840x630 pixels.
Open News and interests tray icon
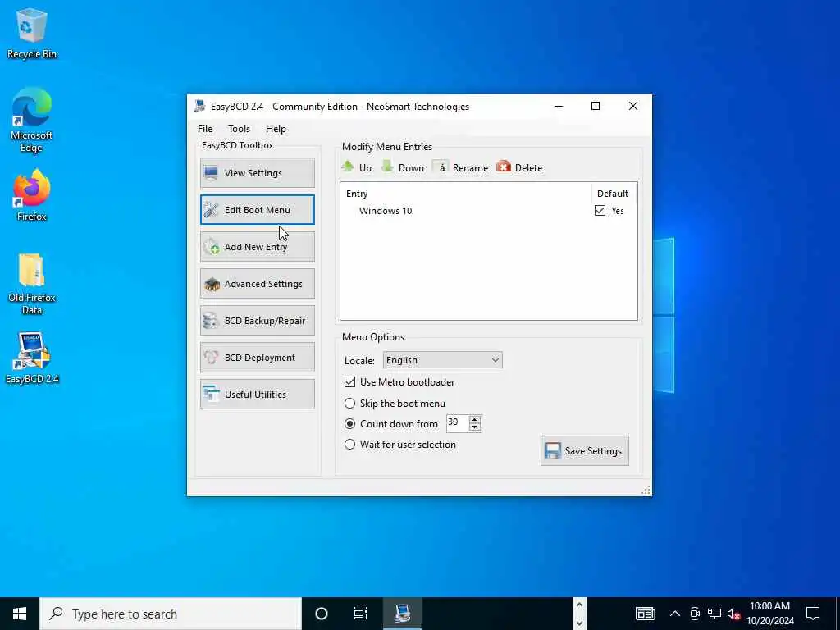(x=645, y=614)
